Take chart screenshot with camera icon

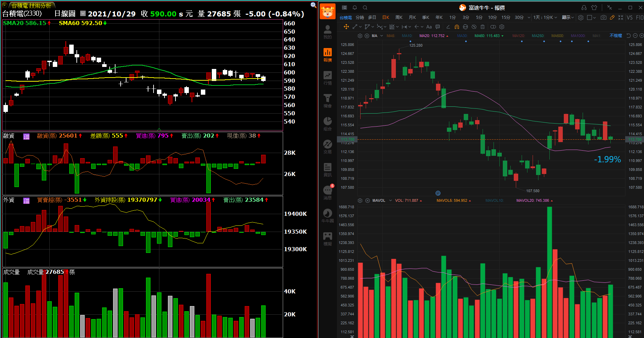(x=604, y=18)
